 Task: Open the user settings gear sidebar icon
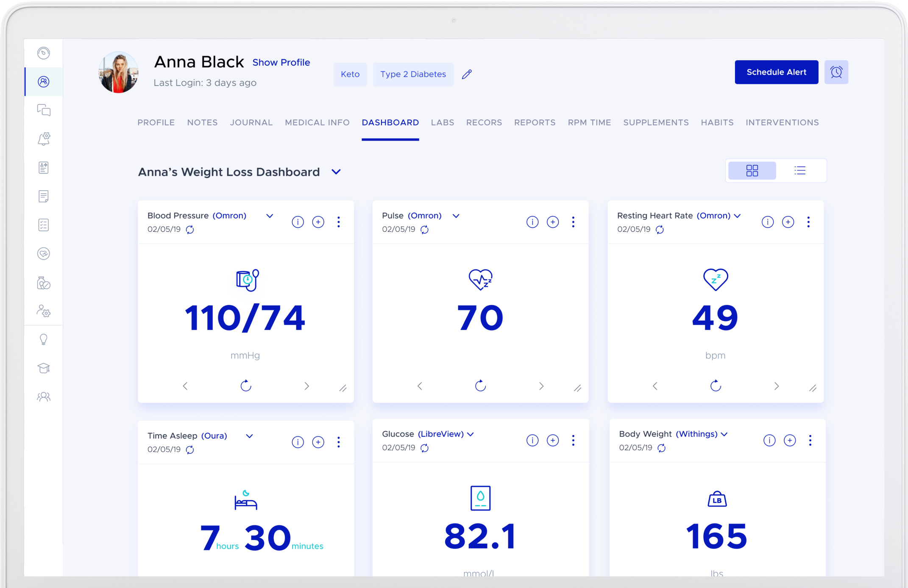point(44,311)
